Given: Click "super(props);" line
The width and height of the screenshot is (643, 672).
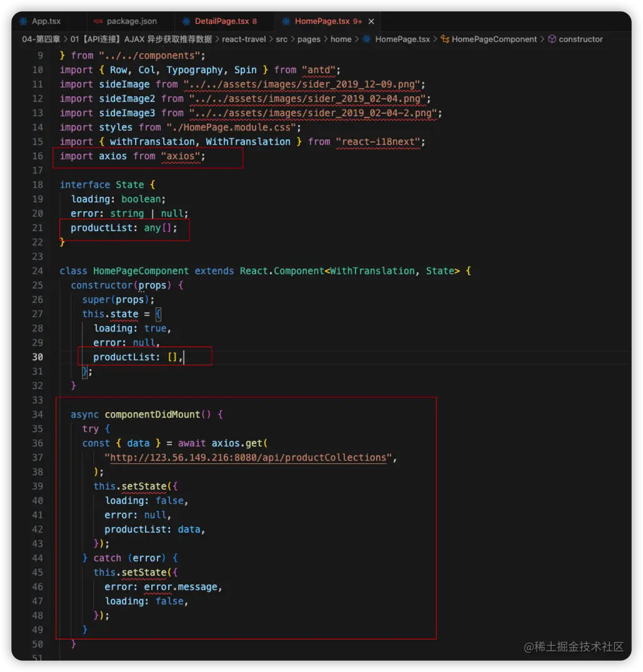Looking at the screenshot, I should (118, 300).
